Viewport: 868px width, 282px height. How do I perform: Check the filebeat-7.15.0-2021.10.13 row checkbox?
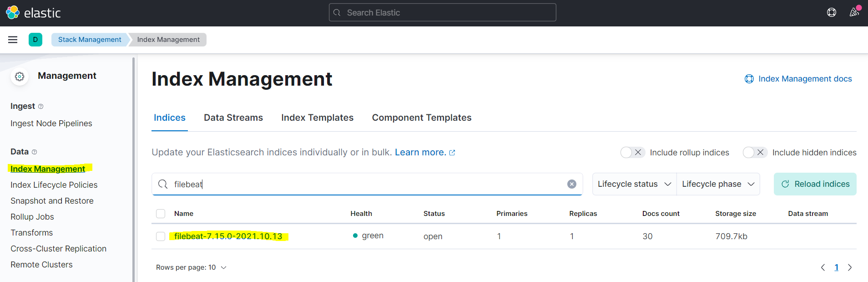pos(161,236)
